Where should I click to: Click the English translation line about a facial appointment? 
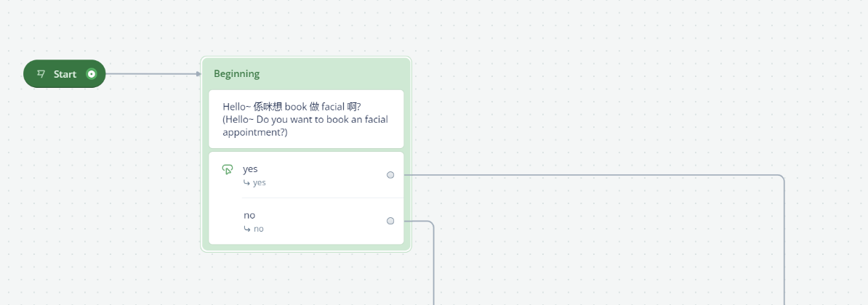coord(305,126)
